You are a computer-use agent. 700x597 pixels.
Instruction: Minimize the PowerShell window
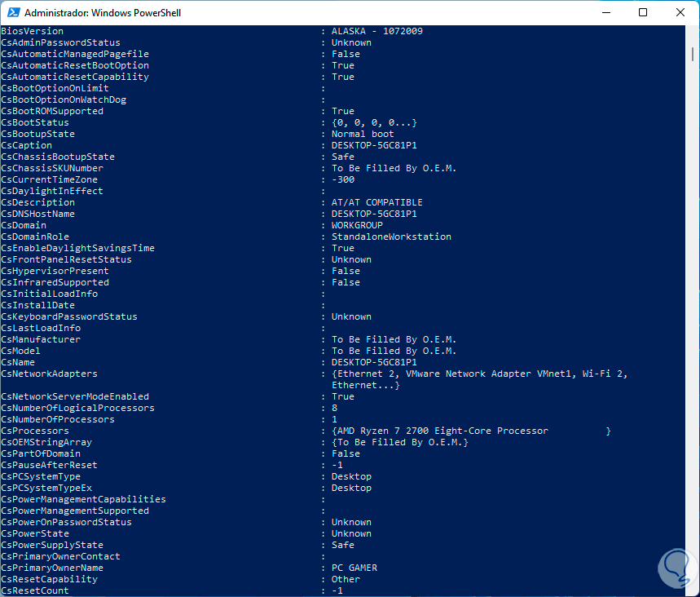click(x=605, y=12)
